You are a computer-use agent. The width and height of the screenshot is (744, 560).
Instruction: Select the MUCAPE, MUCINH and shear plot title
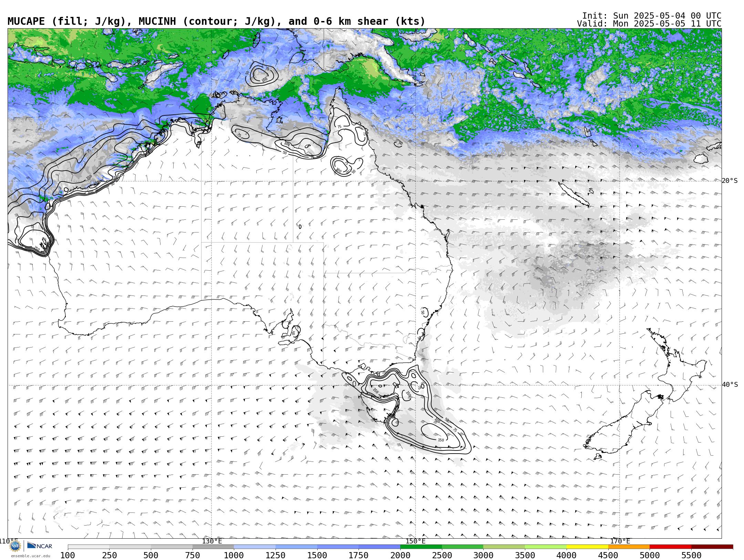(x=216, y=21)
